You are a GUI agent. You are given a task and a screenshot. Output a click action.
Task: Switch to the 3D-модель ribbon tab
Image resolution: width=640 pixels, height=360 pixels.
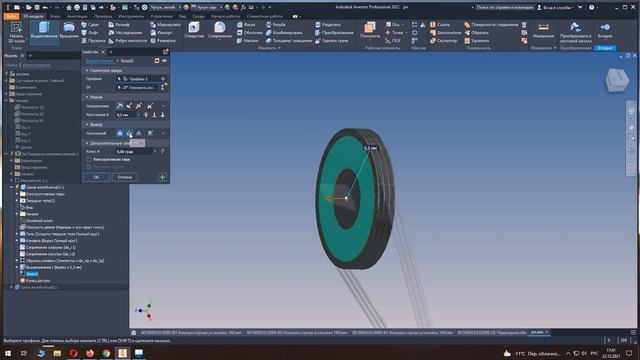coord(33,16)
